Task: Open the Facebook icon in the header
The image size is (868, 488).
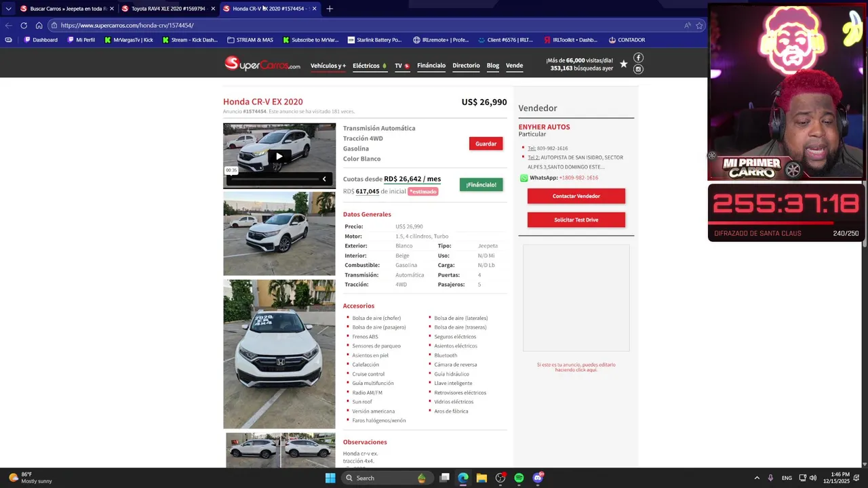Action: pos(638,58)
